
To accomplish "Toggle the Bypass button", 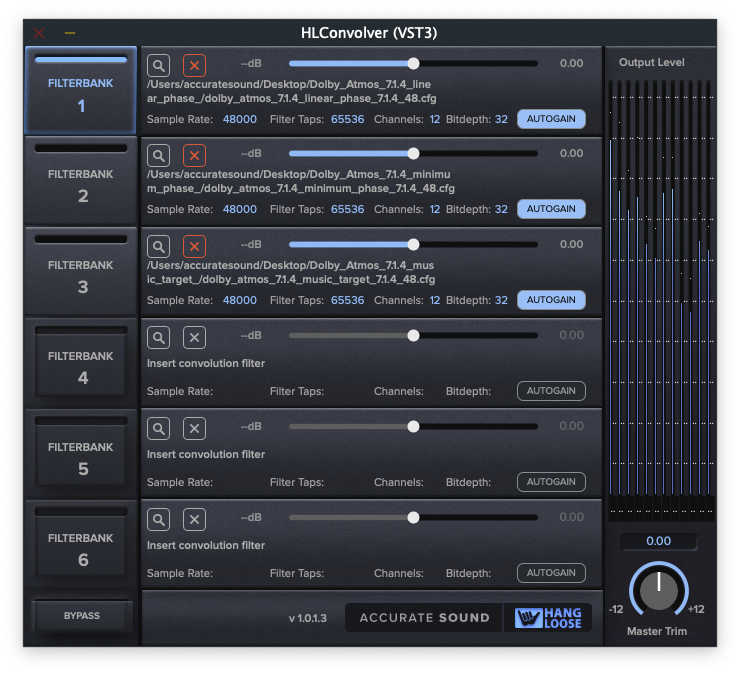I will coord(82,615).
